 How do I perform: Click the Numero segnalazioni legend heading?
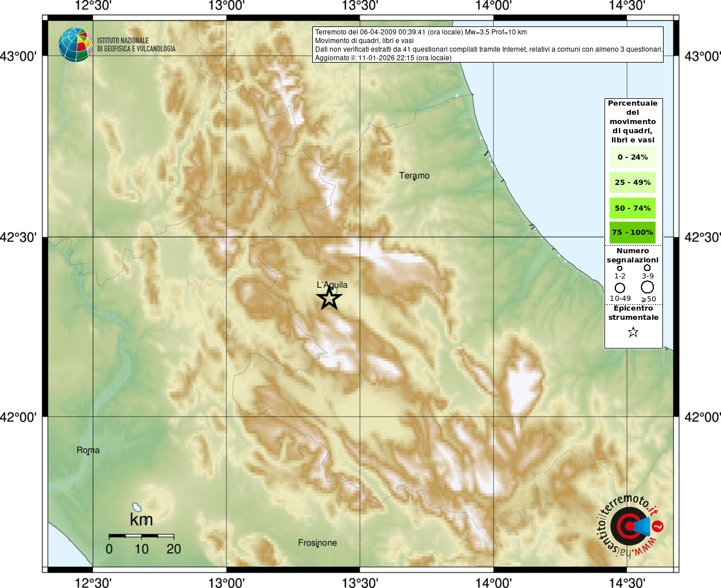(633, 256)
